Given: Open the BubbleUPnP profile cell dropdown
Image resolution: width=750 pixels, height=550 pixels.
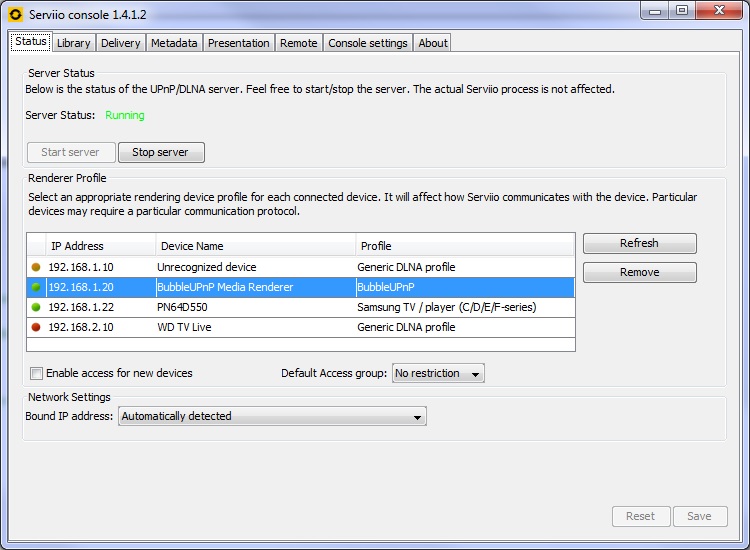Looking at the screenshot, I should click(x=465, y=287).
